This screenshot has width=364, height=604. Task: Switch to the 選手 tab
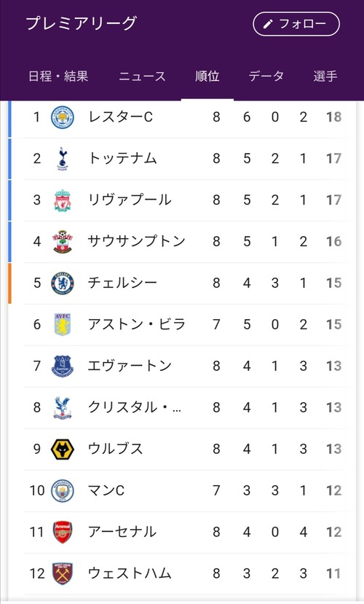325,76
